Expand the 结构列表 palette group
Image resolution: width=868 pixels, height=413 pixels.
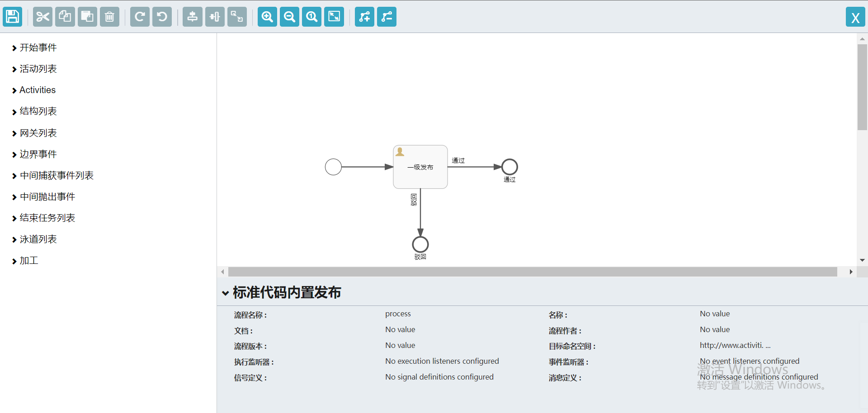[x=34, y=111]
